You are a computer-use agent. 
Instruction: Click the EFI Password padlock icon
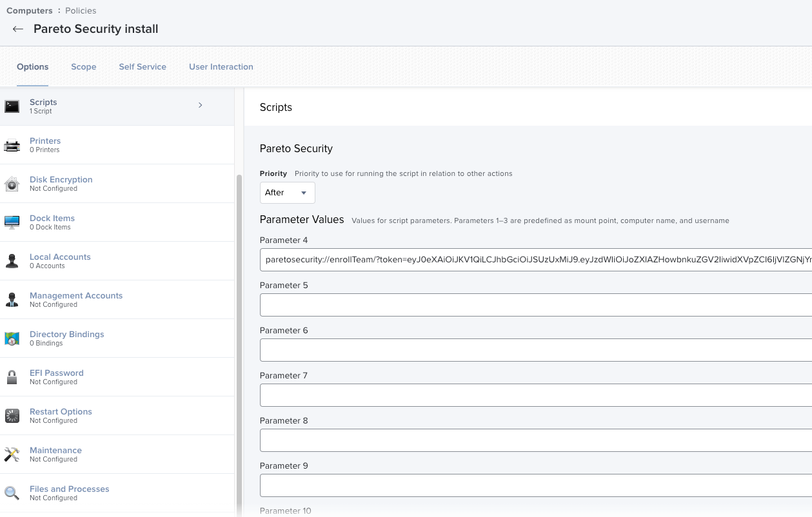[12, 377]
